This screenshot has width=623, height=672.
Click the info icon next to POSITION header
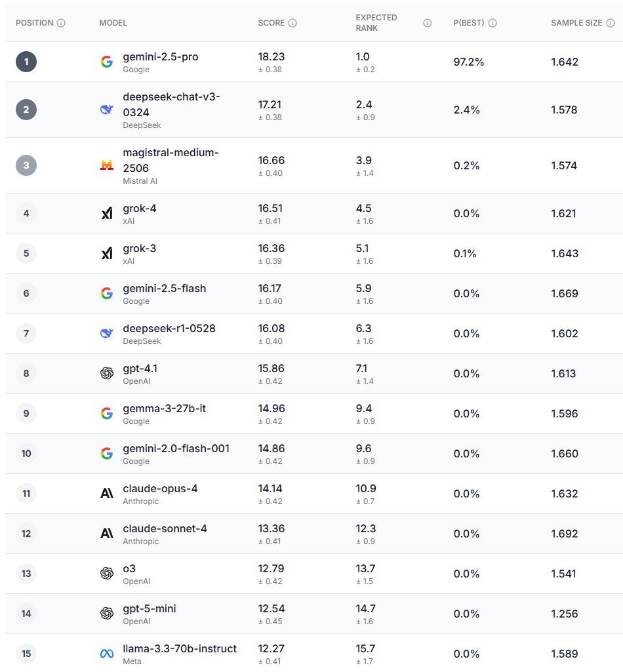(x=61, y=23)
